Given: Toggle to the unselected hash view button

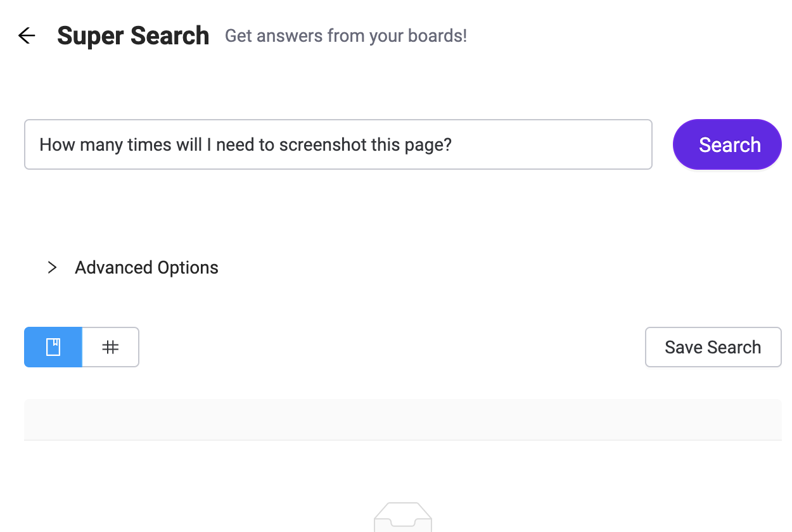Looking at the screenshot, I should click(x=110, y=347).
